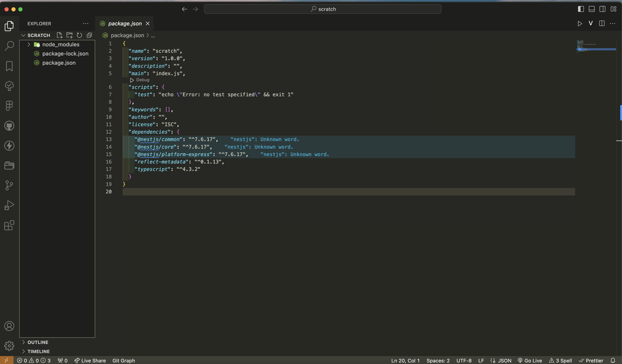The height and width of the screenshot is (364, 622).
Task: Open Run and Debug view
Action: pyautogui.click(x=9, y=205)
